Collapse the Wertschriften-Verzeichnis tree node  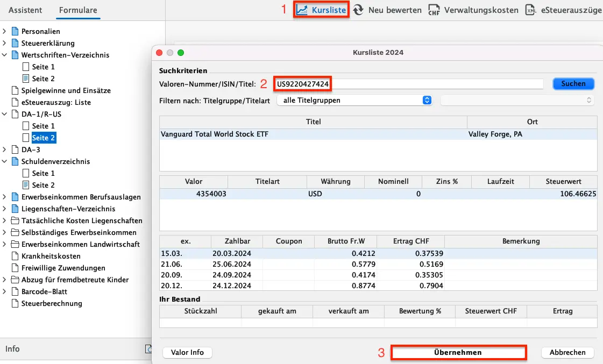5,55
